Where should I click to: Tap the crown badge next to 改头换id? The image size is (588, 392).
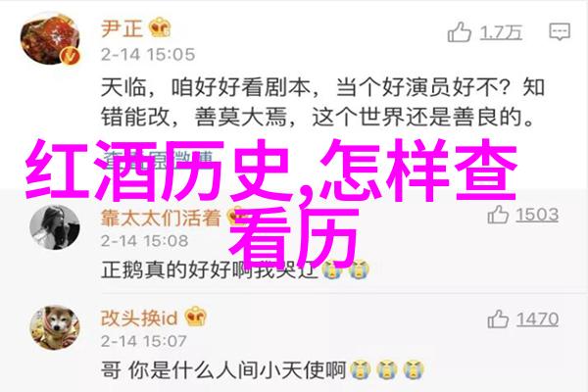click(196, 317)
